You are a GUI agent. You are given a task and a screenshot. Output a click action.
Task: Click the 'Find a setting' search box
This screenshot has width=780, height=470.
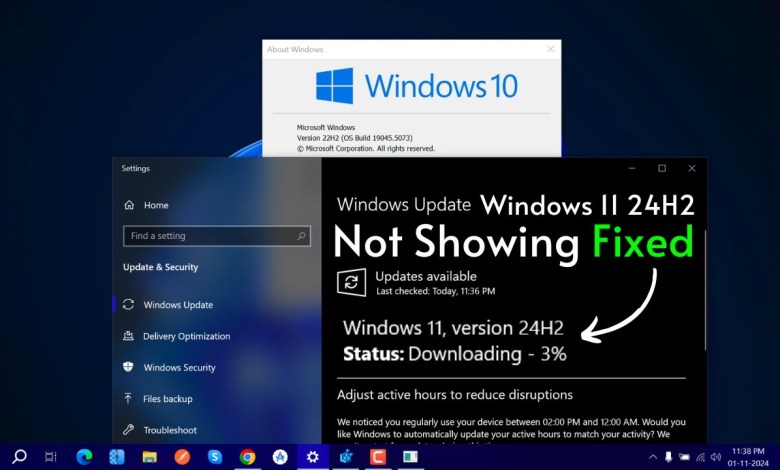(x=217, y=236)
